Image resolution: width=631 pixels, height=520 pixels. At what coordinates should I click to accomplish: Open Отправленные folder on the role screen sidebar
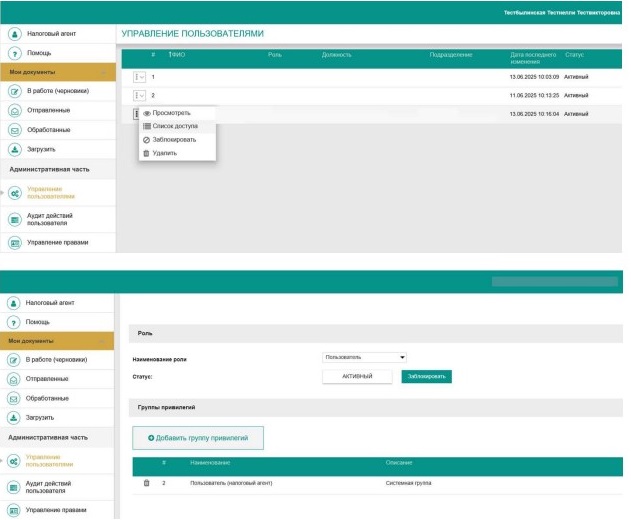coord(47,379)
